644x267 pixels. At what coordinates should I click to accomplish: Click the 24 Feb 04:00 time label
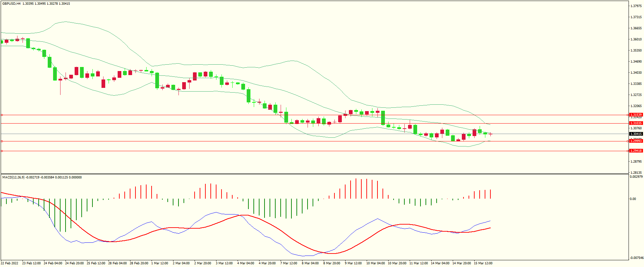pyautogui.click(x=53, y=263)
